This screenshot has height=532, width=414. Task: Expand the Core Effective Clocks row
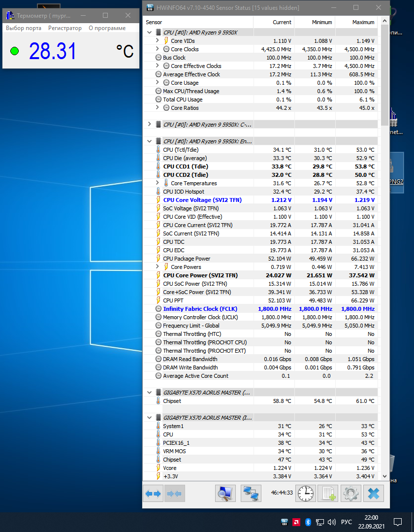[158, 66]
